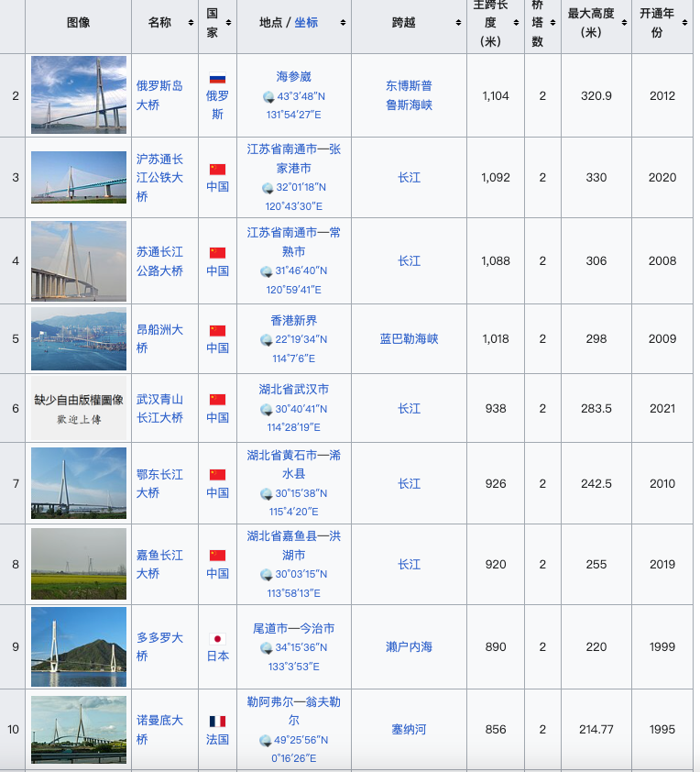Viewport: 700px width, 772px height.
Task: Open coordinates 131°54′27″E link
Action: point(294,115)
